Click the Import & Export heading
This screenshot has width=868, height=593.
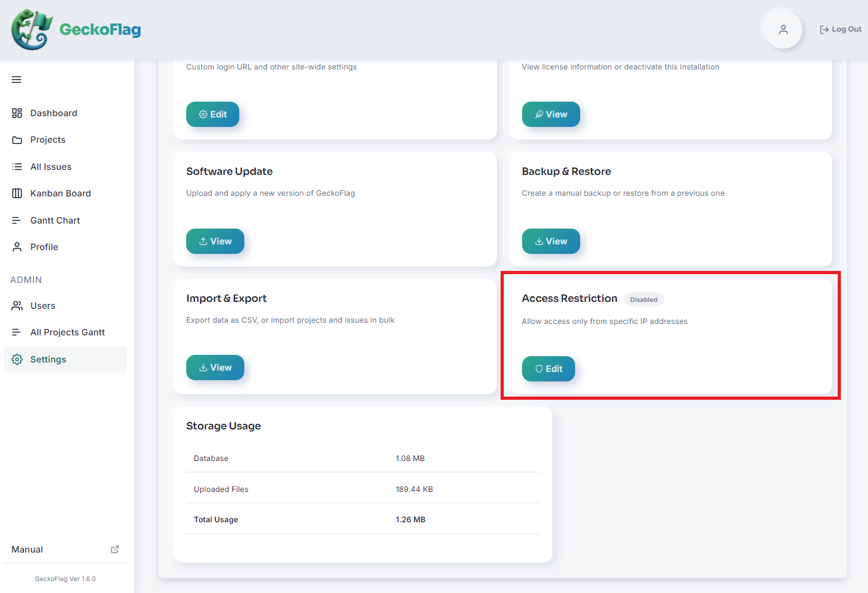pyautogui.click(x=226, y=298)
